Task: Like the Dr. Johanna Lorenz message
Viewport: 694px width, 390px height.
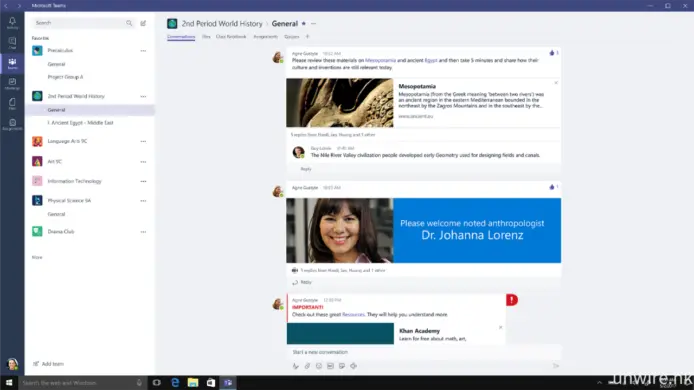Action: (x=552, y=187)
